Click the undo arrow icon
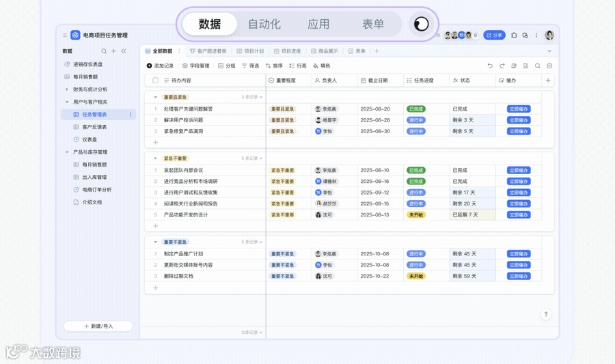615x364 pixels. point(490,66)
